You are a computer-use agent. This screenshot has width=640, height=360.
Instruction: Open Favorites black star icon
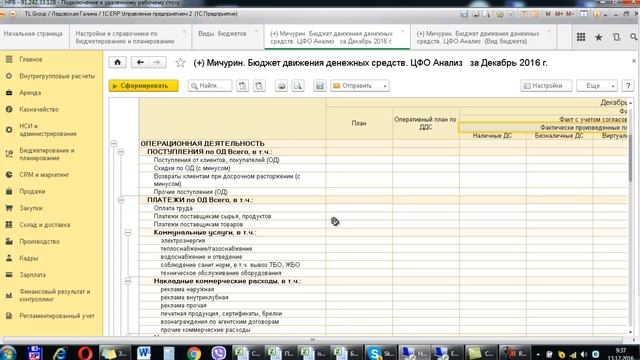tap(598, 38)
